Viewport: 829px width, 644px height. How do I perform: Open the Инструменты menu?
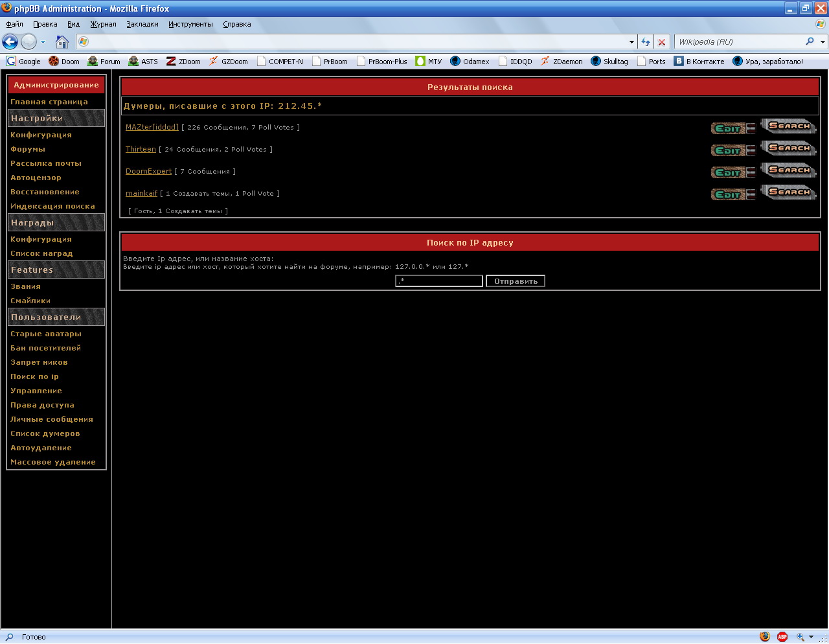click(190, 24)
